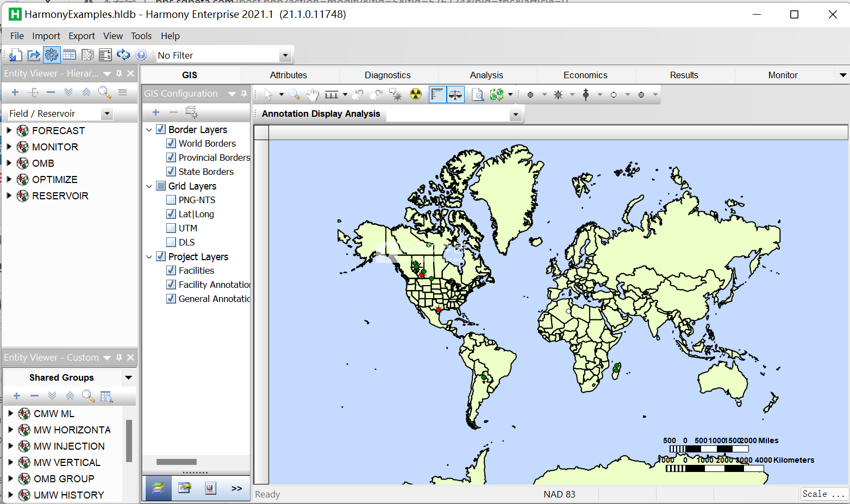The height and width of the screenshot is (504, 850).
Task: Open the File menu
Action: [17, 36]
